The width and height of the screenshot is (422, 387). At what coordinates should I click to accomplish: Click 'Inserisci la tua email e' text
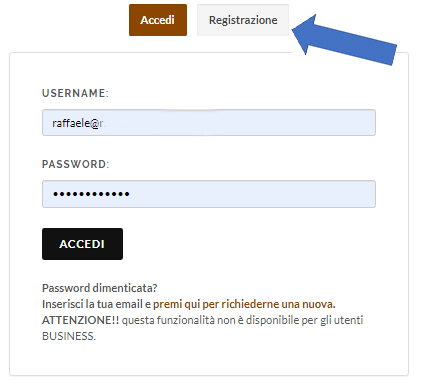tap(97, 304)
